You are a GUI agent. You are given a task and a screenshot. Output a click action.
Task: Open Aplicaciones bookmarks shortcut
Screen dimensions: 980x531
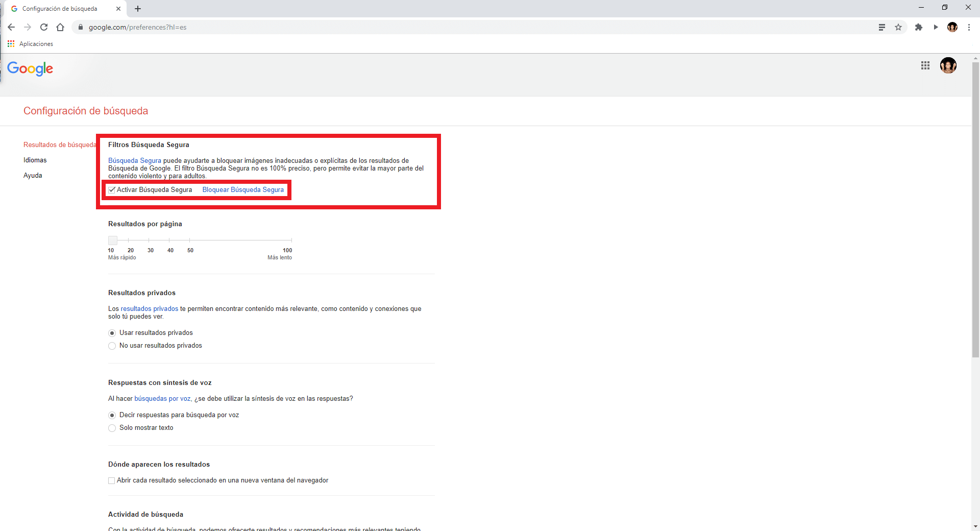point(31,44)
